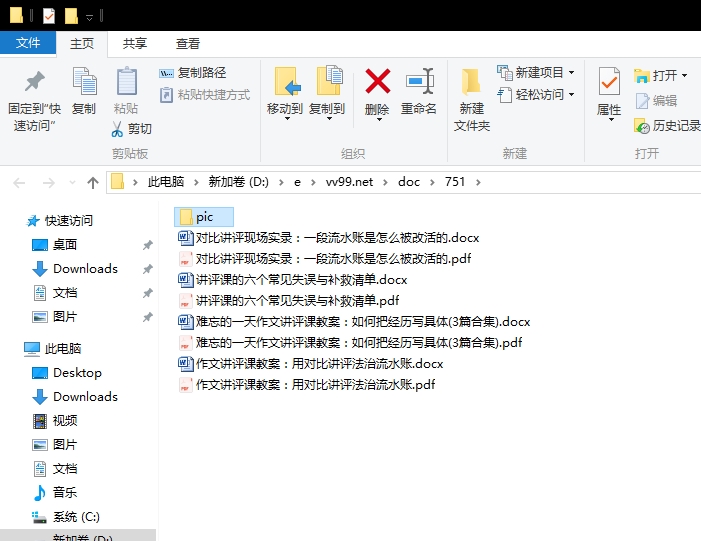Switch to Share (共享) tab
701x541 pixels.
tap(135, 44)
